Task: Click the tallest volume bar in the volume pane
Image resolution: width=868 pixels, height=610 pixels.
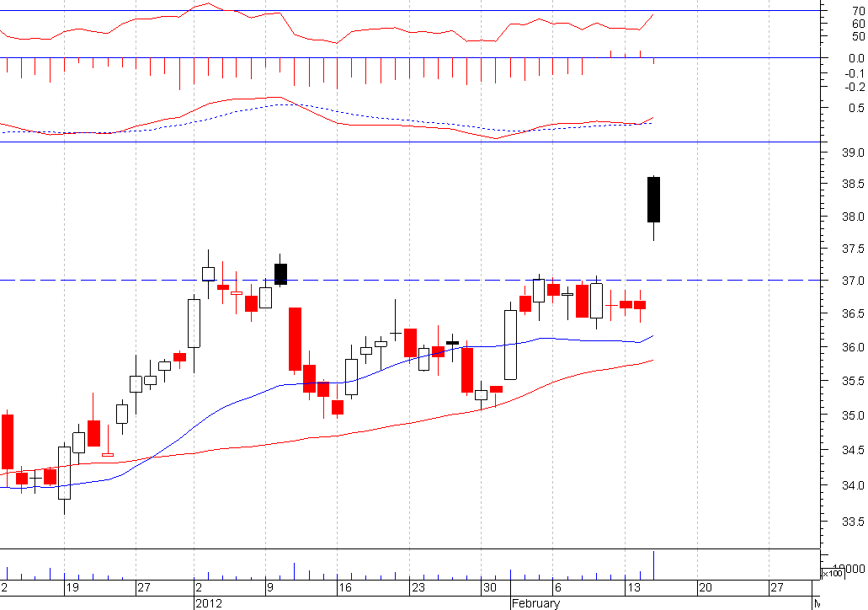Action: 654,565
